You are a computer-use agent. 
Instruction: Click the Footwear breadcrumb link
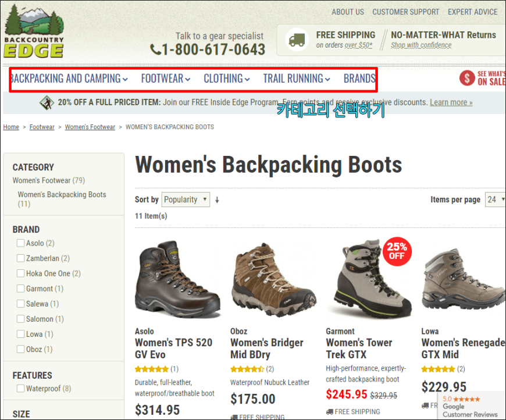point(42,127)
